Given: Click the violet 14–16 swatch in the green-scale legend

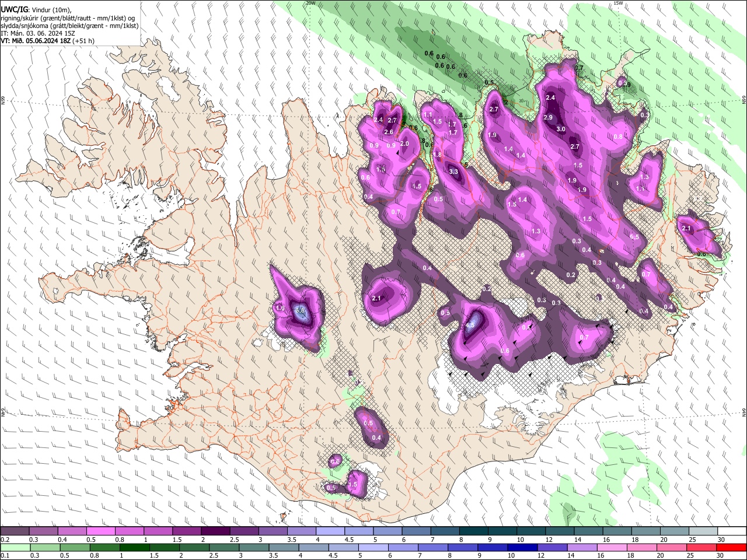Looking at the screenshot, I should coord(582,548).
